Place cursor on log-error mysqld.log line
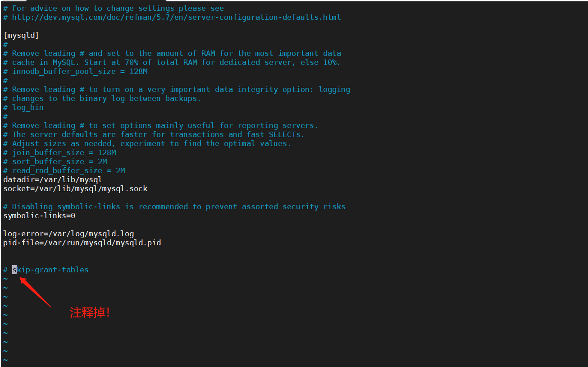Viewport: 588px width, 367px height. [x=68, y=234]
